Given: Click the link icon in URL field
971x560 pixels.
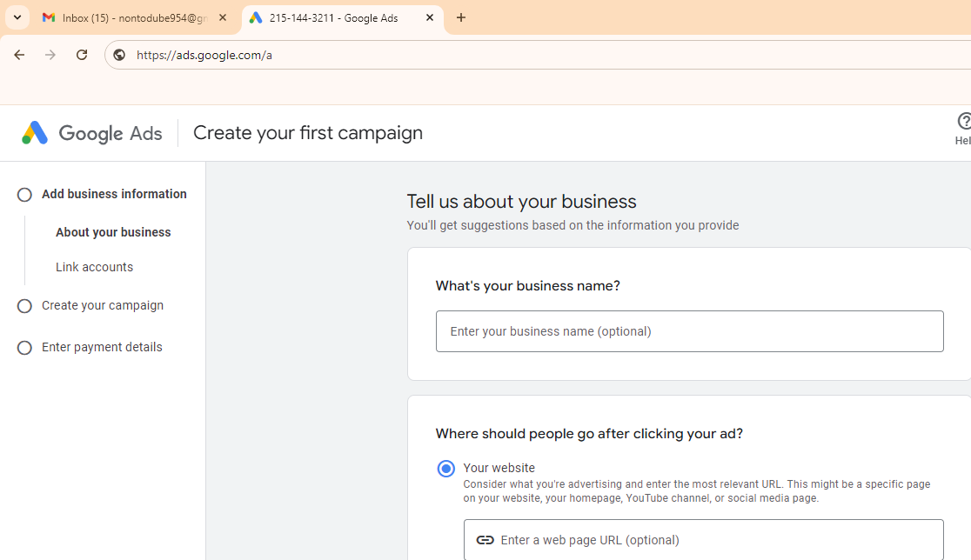Looking at the screenshot, I should [485, 540].
